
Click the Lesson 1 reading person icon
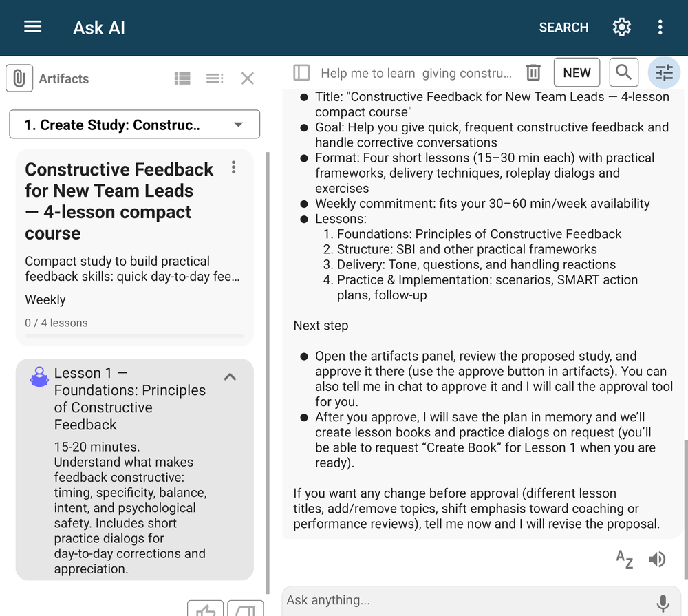pos(39,376)
